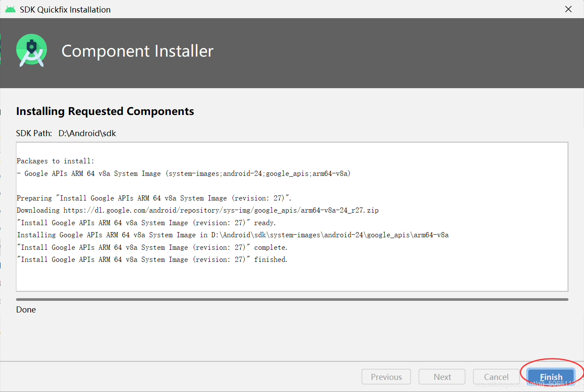Click the installation progress bar
Viewport: 584px width, 392px height.
(x=292, y=299)
